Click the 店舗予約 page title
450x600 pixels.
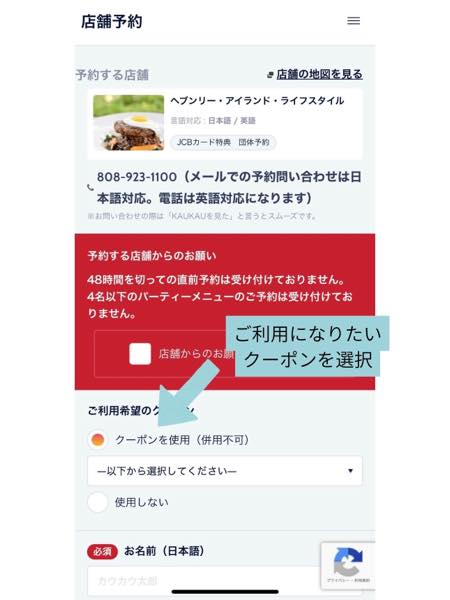pos(112,21)
